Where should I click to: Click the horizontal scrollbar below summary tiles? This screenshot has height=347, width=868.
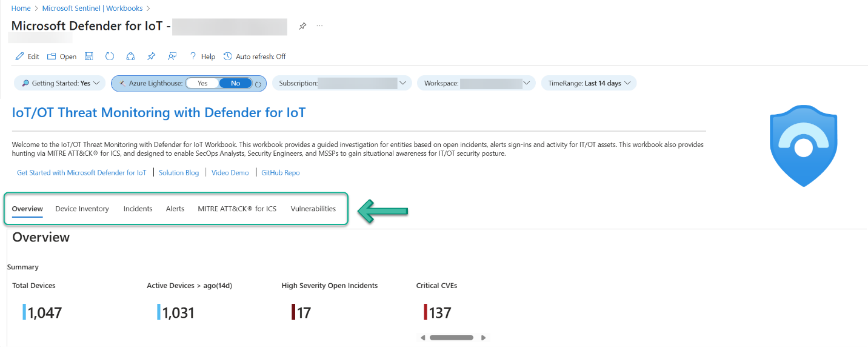click(x=452, y=337)
